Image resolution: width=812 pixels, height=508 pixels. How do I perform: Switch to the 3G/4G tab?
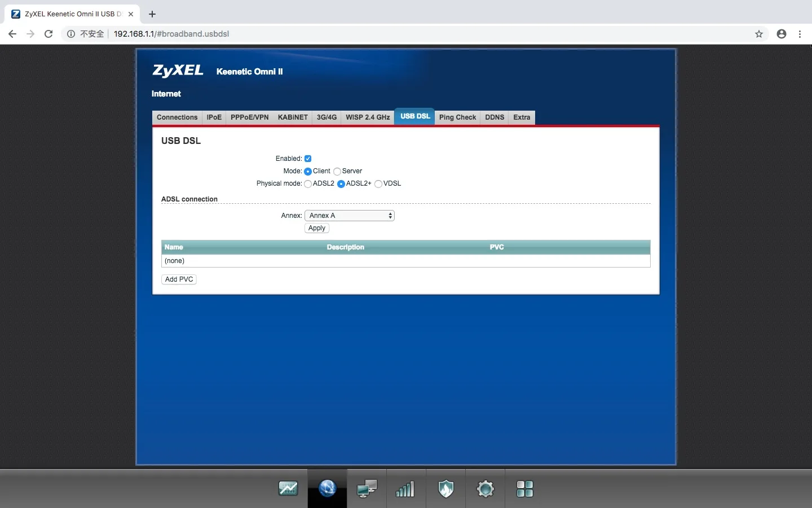click(x=326, y=117)
